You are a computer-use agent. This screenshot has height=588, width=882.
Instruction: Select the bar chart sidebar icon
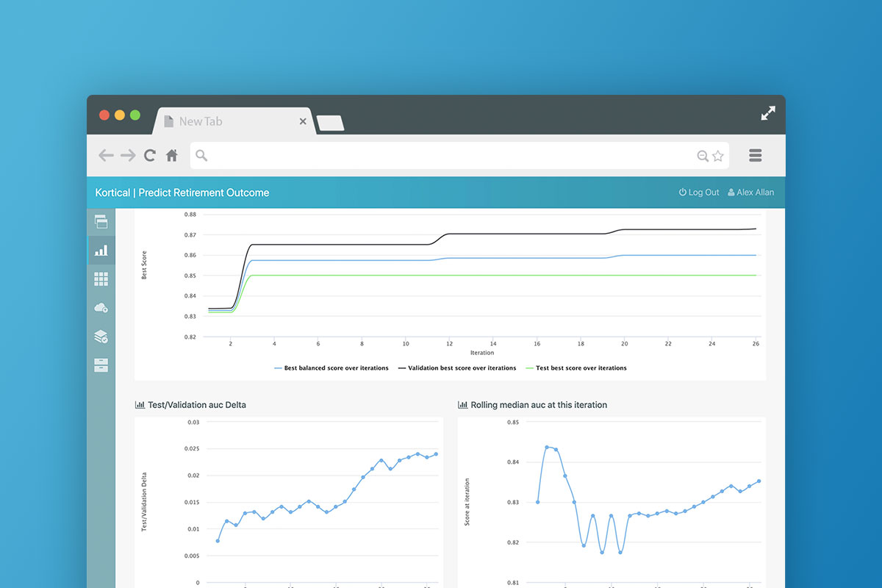coord(101,250)
